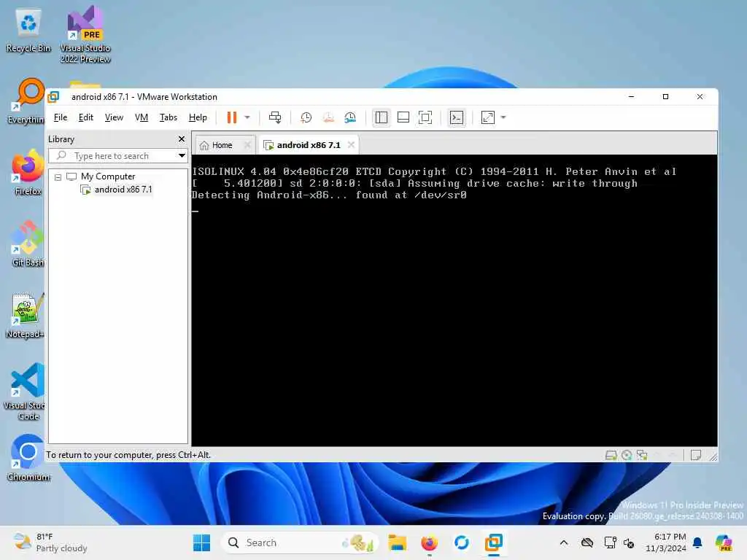Send Ctrl+Alt+Del to the VM
Screen dimensions: 747x560
[275, 117]
